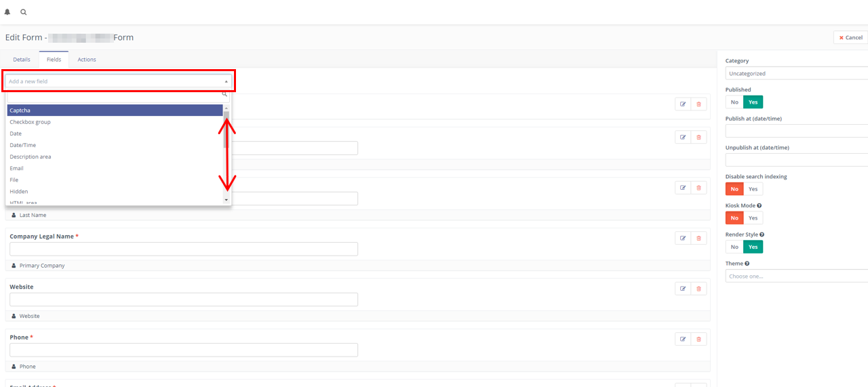Click the Kiosk Mode help question icon
The image size is (868, 387).
[759, 205]
